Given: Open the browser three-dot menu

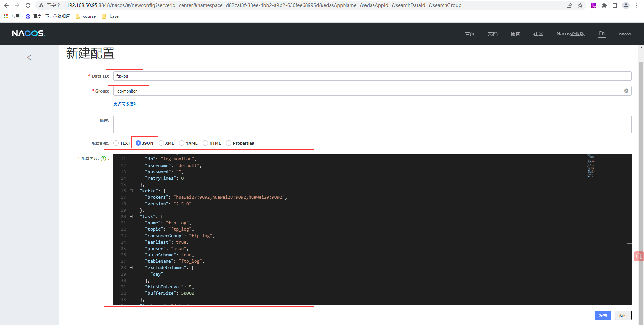Looking at the screenshot, I should [x=637, y=5].
